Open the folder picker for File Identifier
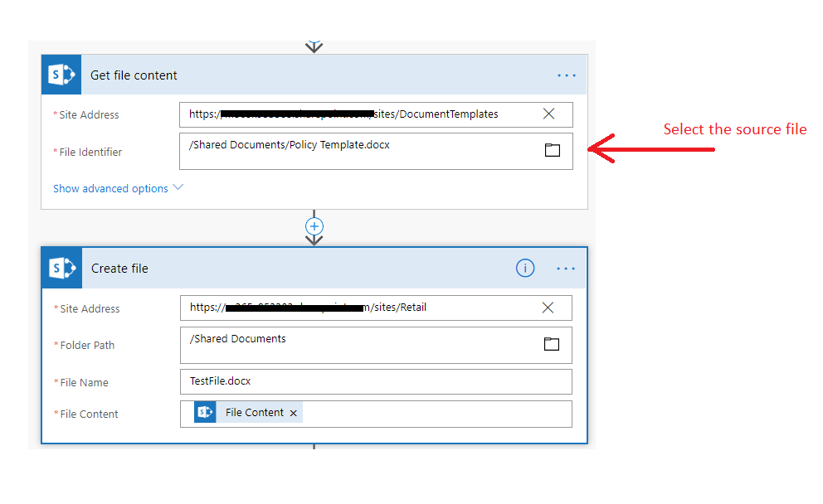The image size is (823, 504). (553, 150)
